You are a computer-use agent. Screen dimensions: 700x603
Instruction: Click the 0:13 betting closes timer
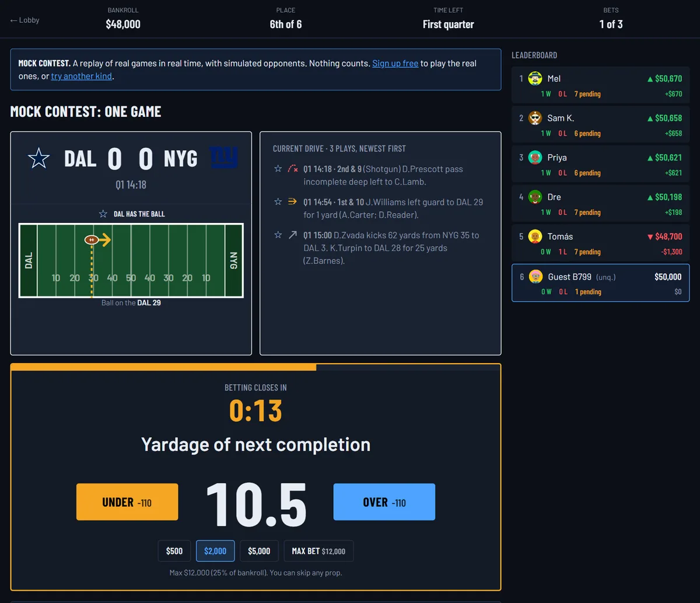tap(256, 411)
